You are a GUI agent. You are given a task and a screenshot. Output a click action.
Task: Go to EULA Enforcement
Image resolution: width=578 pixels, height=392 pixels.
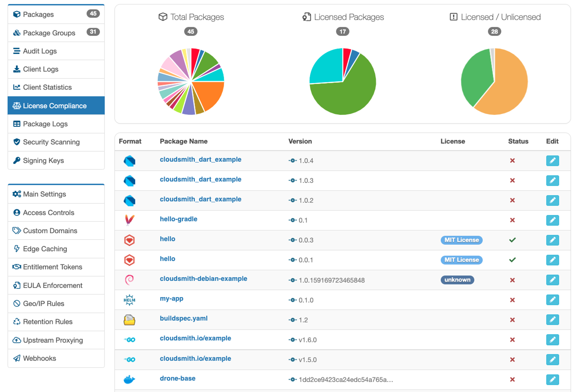tap(56, 285)
